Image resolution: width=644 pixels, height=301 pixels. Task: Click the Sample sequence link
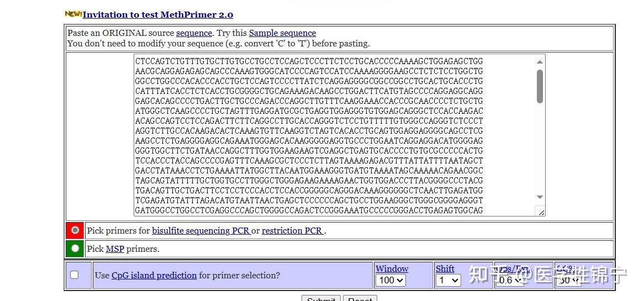(x=282, y=33)
